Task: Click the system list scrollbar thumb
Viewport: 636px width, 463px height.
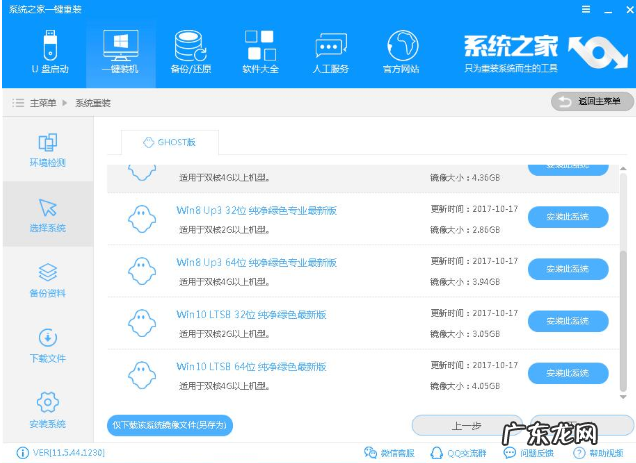Action: (623, 321)
